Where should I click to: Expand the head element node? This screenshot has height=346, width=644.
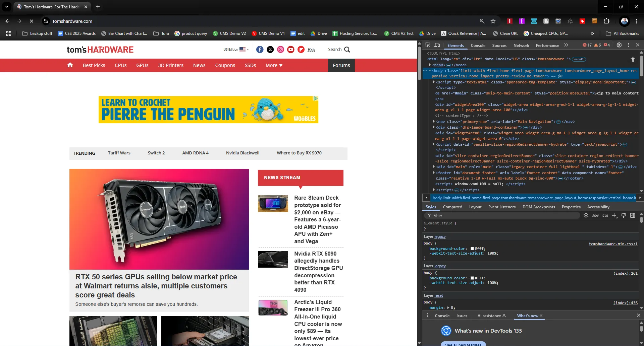pos(430,65)
